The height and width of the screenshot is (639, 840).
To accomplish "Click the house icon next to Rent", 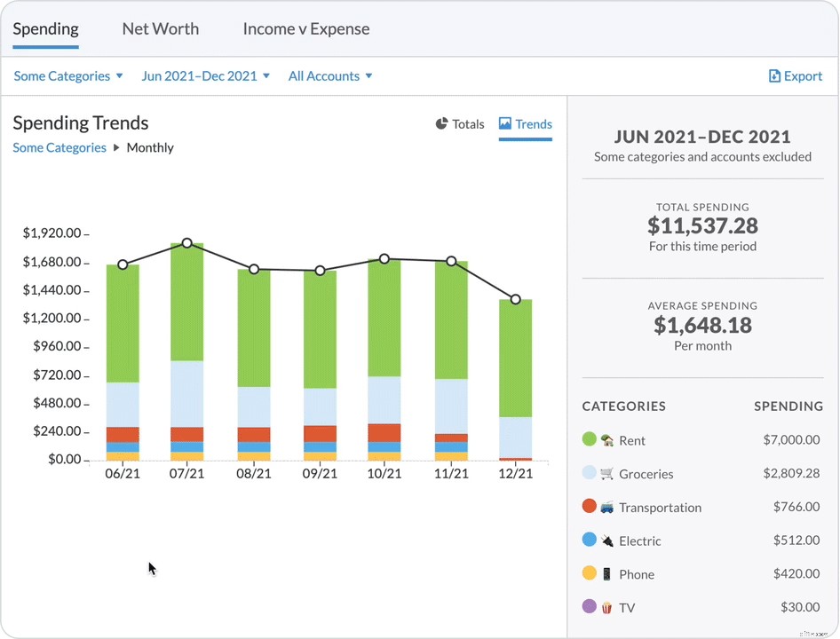I will point(608,440).
